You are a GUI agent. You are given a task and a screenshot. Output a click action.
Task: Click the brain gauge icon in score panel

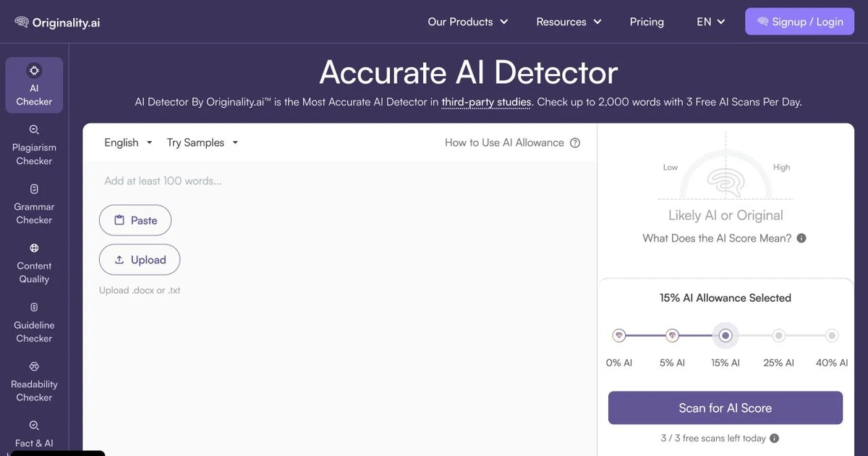(x=726, y=183)
